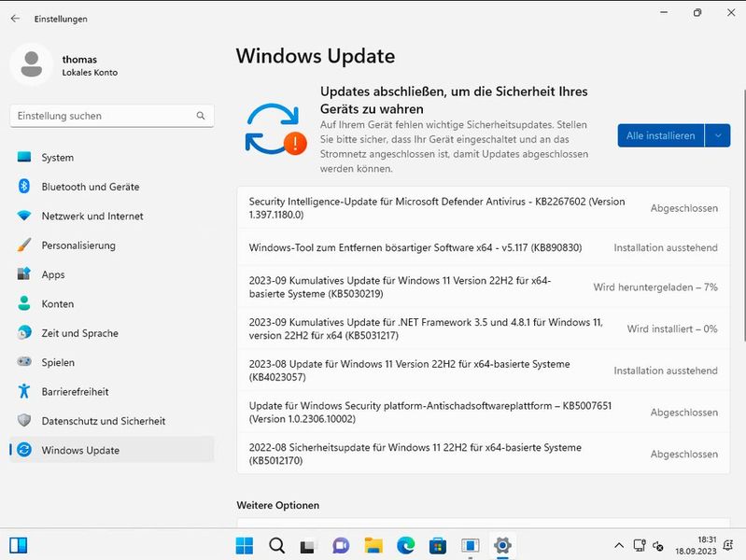
Task: Click the Netzwerk und Internet wifi icon
Action: click(x=23, y=216)
